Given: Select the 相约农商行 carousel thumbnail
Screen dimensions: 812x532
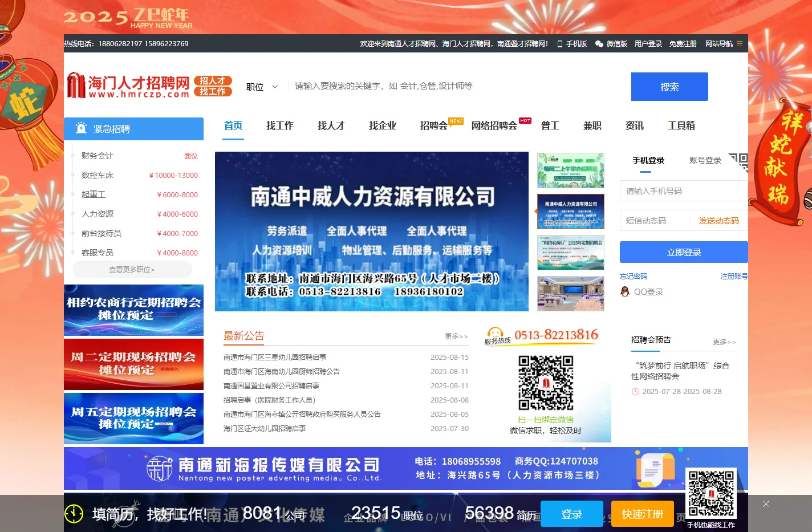Looking at the screenshot, I should 570,252.
